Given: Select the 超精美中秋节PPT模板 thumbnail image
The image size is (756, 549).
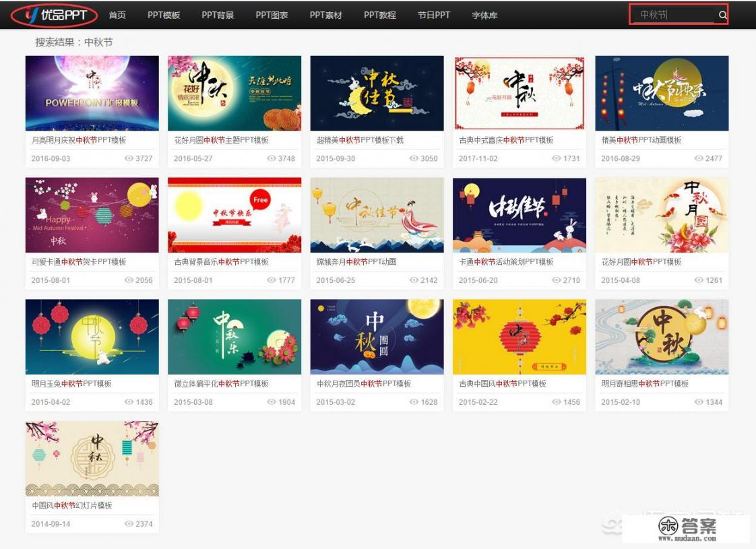Looking at the screenshot, I should (377, 93).
